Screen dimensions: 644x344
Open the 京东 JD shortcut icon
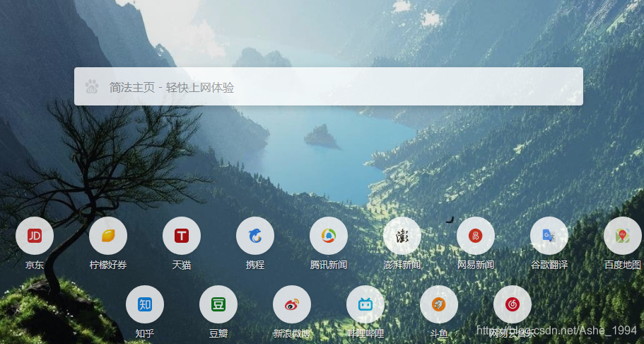point(35,236)
